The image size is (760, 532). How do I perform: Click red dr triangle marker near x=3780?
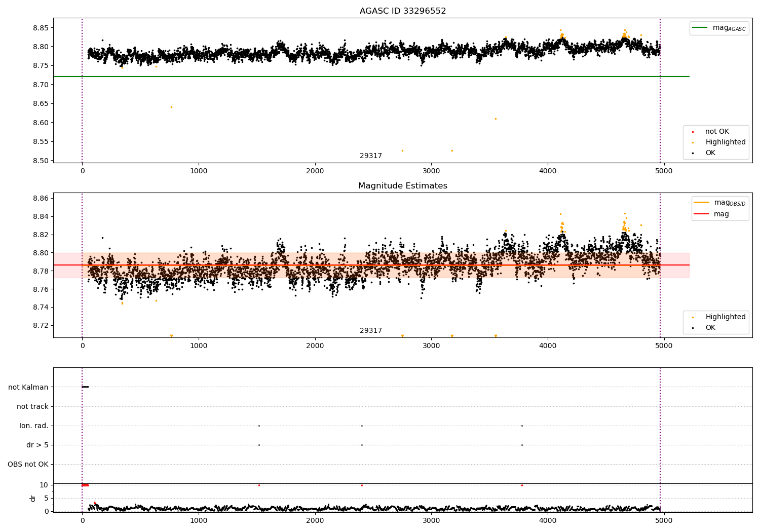pos(522,485)
